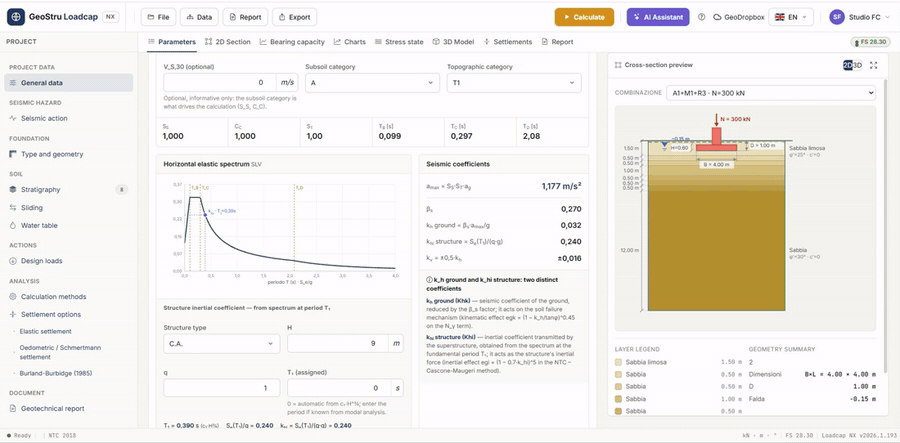900x443 pixels.
Task: Switch to the 2D Section tab
Action: point(228,42)
